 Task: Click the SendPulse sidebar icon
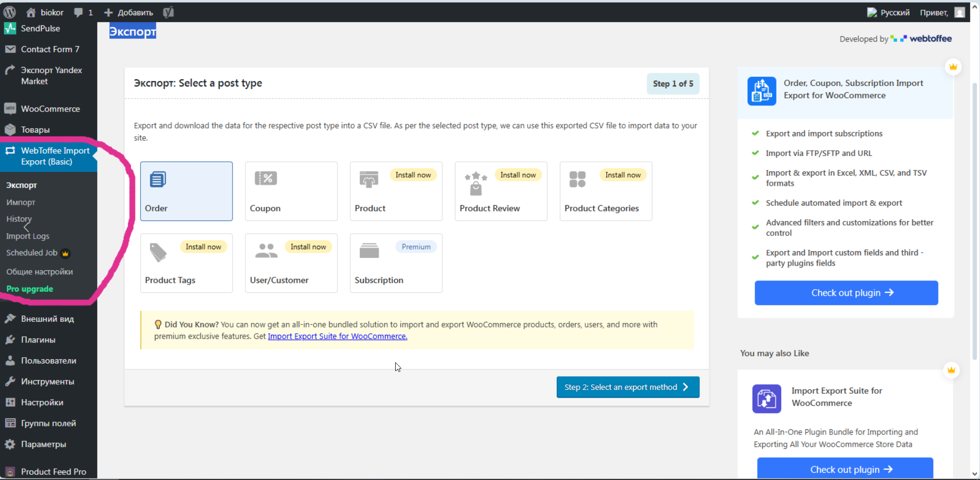(x=10, y=29)
